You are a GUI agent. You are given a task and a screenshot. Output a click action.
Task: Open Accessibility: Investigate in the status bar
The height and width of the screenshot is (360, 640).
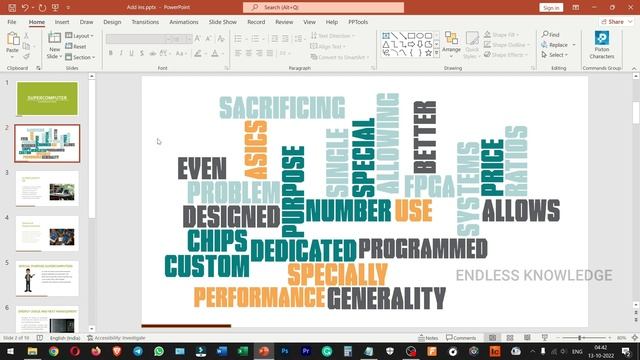coord(116,338)
